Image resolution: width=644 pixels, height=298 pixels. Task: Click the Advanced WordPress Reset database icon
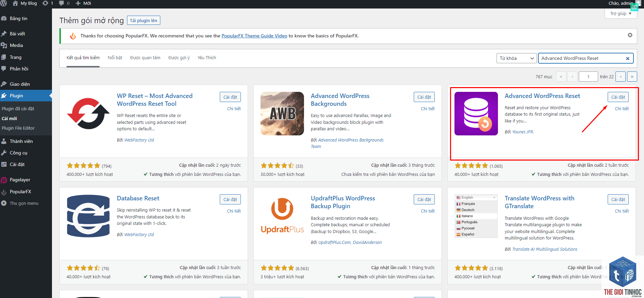(476, 114)
